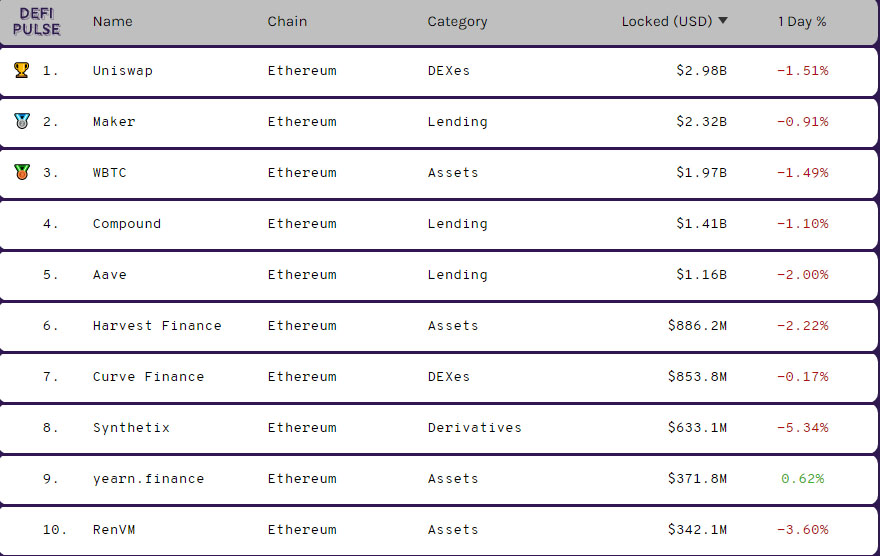Click the DeFi Pulse logo
This screenshot has width=880, height=556.
(x=36, y=21)
